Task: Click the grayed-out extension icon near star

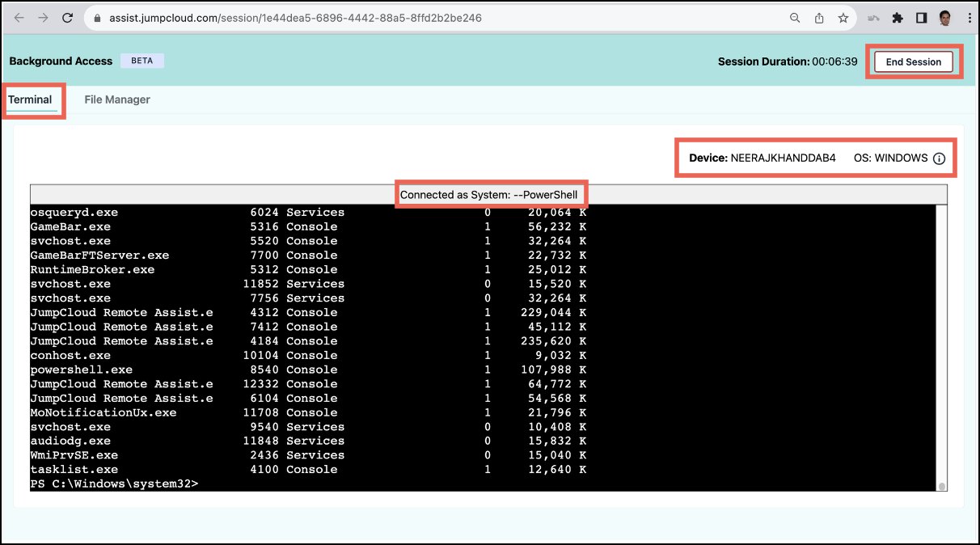Action: point(874,18)
